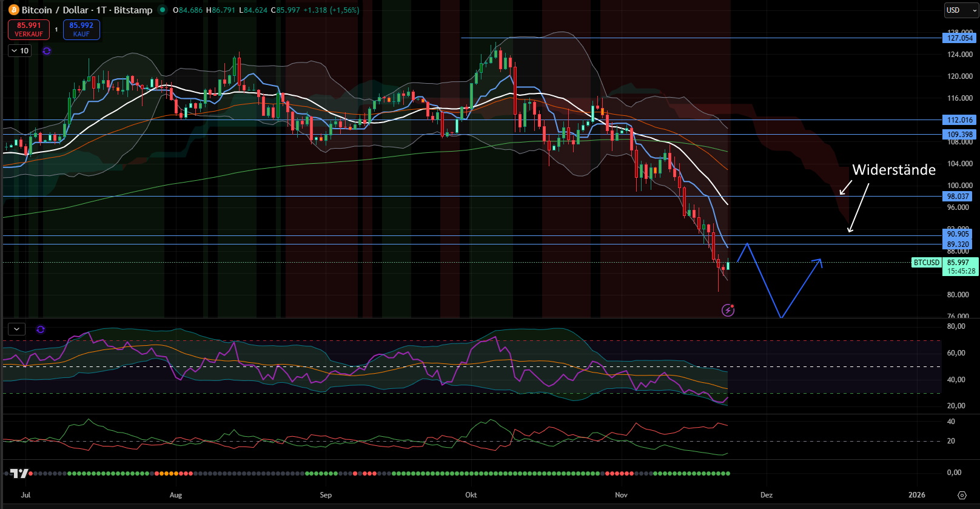Click the orange Bitcoin logo icon
This screenshot has width=980, height=509.
[x=13, y=10]
